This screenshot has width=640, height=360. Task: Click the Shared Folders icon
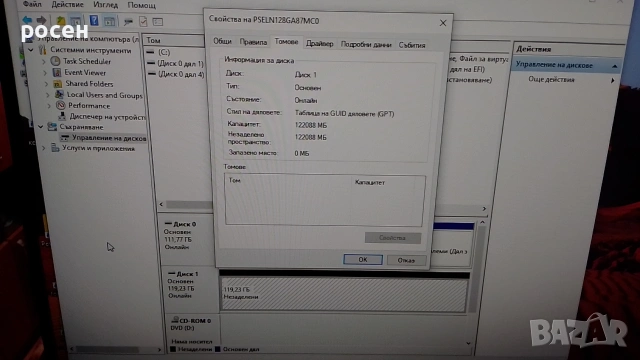pos(58,84)
